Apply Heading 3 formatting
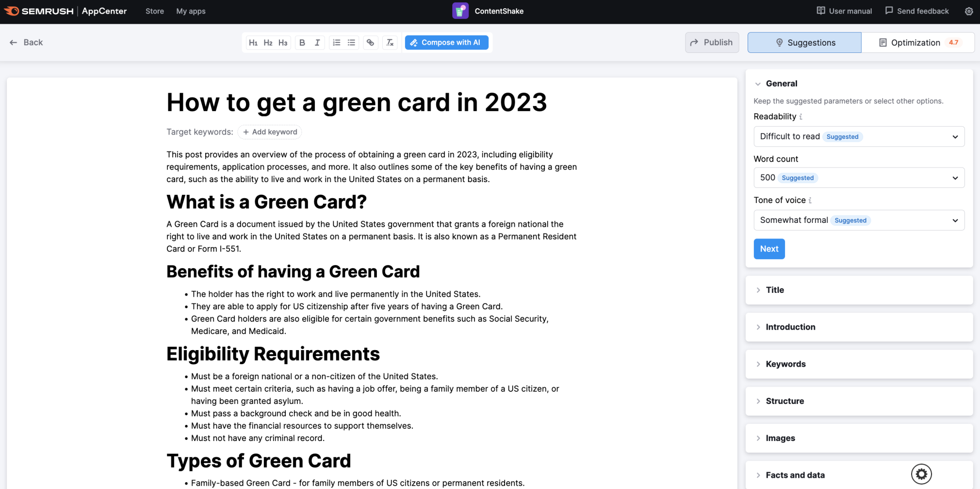Image resolution: width=980 pixels, height=489 pixels. (283, 43)
